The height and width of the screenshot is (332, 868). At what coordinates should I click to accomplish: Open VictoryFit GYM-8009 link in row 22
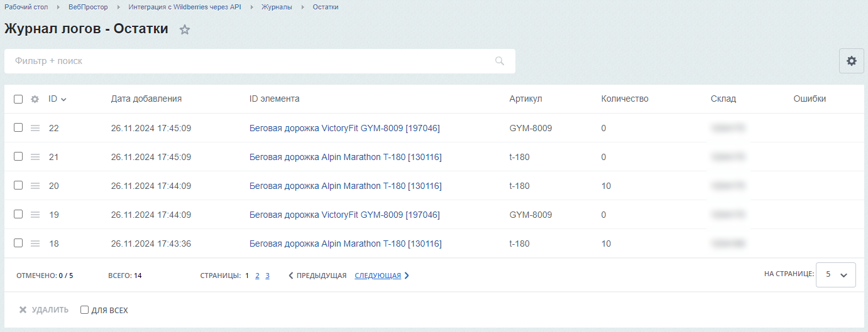pos(344,128)
